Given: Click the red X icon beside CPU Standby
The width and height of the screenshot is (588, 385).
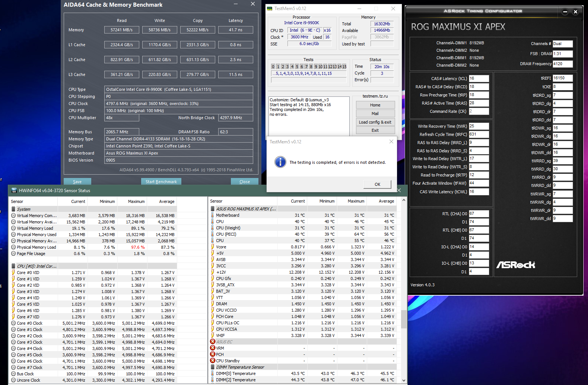Looking at the screenshot, I should click(213, 361).
